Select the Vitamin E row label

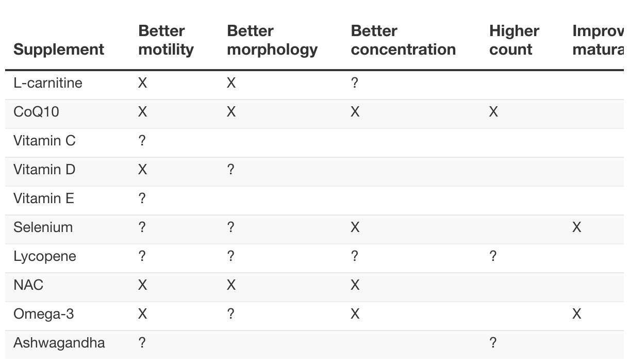pos(44,198)
